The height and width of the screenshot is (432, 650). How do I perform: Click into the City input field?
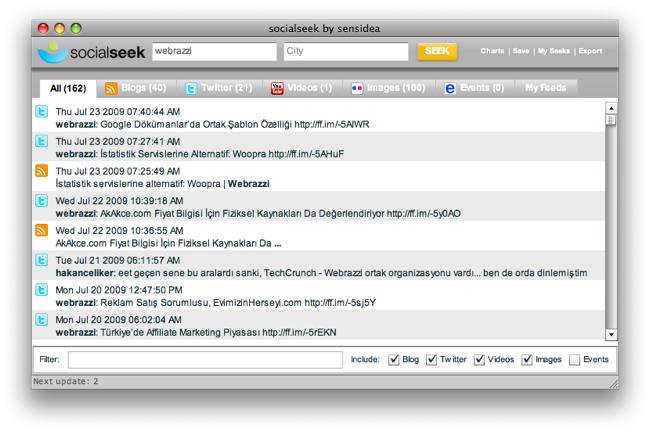pos(345,51)
